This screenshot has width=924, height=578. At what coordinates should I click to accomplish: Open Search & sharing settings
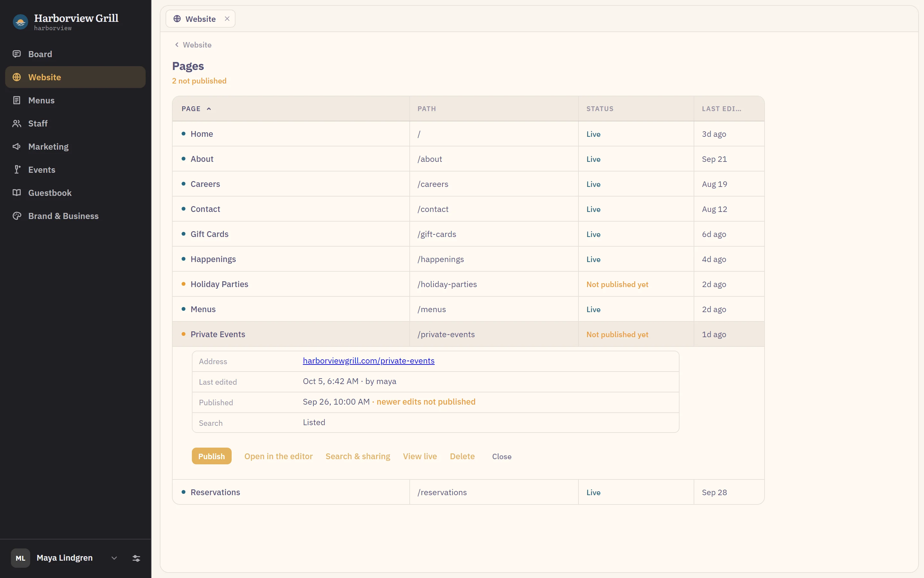[358, 456]
